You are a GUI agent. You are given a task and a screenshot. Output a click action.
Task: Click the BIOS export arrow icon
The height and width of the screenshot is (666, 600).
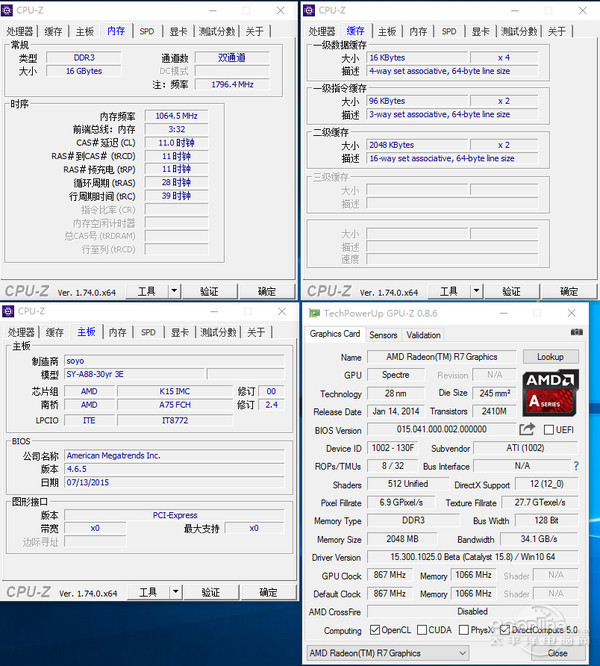527,429
